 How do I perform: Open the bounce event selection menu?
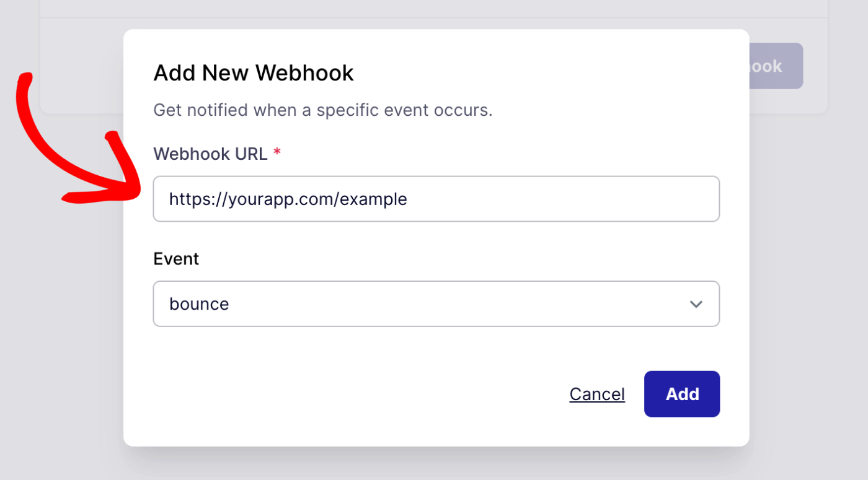pos(436,303)
